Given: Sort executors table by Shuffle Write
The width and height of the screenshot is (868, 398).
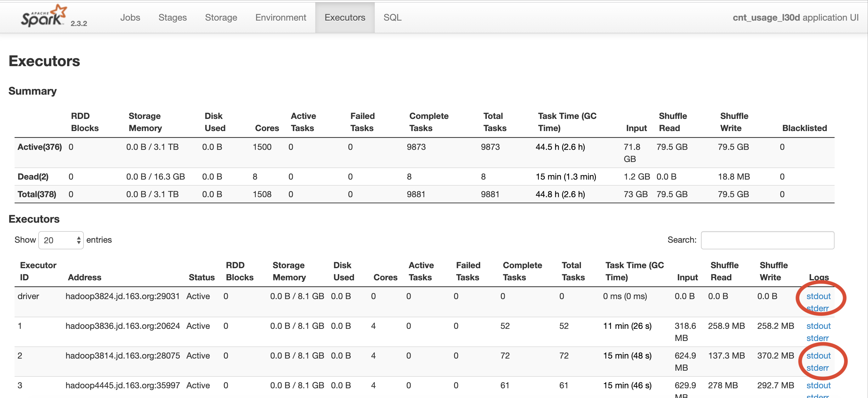Looking at the screenshot, I should click(x=774, y=271).
